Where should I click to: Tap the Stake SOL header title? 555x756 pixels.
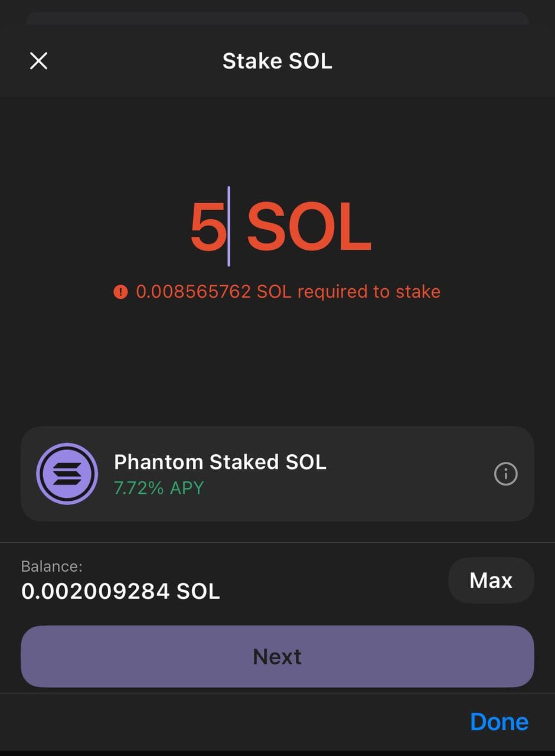pyautogui.click(x=277, y=61)
